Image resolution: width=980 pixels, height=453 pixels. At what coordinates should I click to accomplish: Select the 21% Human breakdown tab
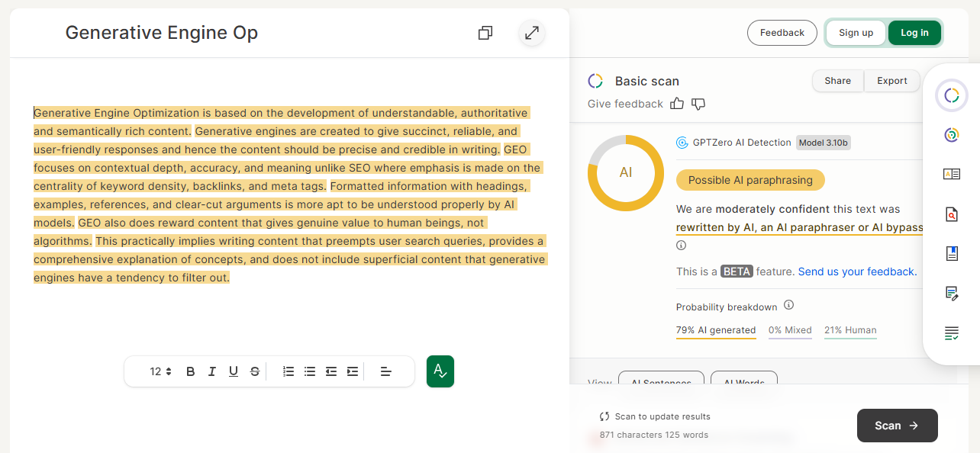(x=850, y=330)
